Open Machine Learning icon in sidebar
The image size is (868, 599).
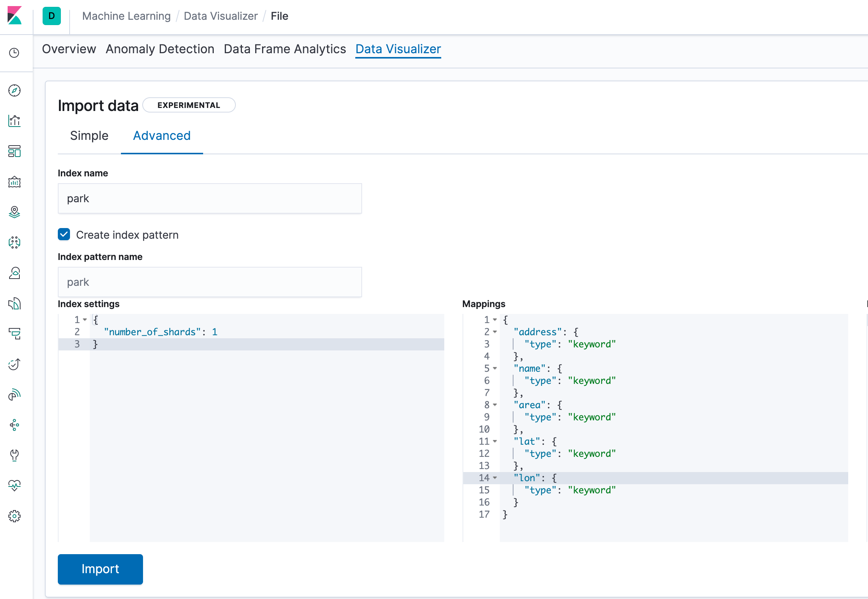(14, 242)
